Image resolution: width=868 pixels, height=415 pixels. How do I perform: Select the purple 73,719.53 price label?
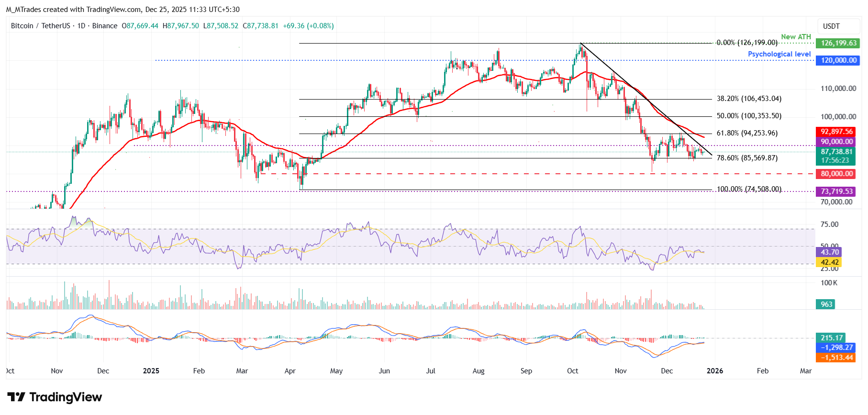point(836,191)
